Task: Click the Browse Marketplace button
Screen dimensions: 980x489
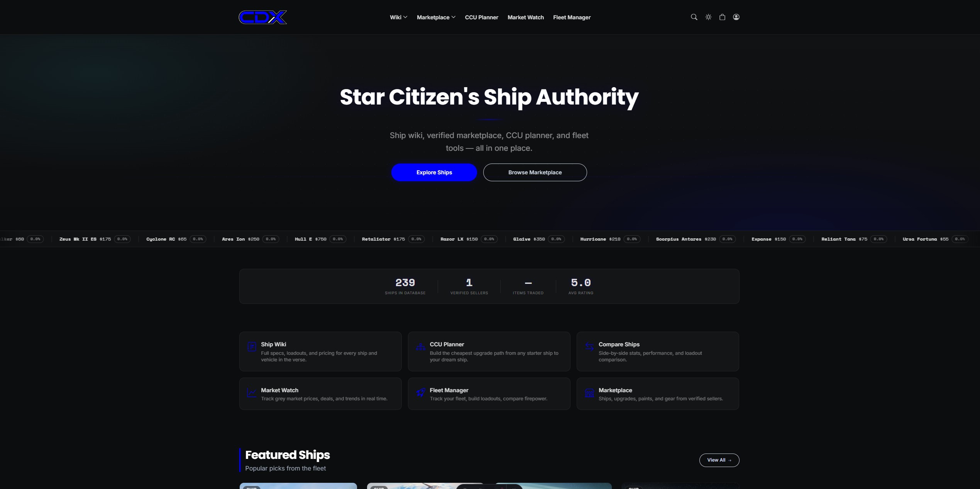Action: coord(535,172)
